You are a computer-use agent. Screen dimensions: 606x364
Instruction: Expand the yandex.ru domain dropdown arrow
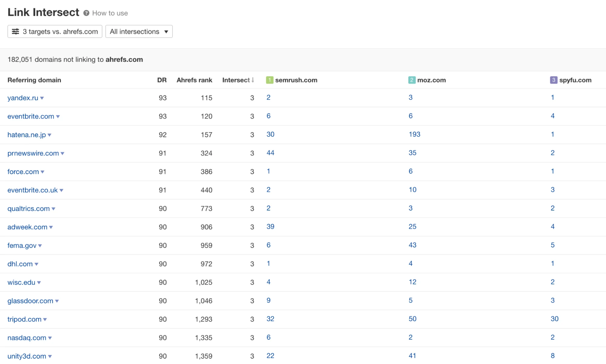tap(42, 98)
